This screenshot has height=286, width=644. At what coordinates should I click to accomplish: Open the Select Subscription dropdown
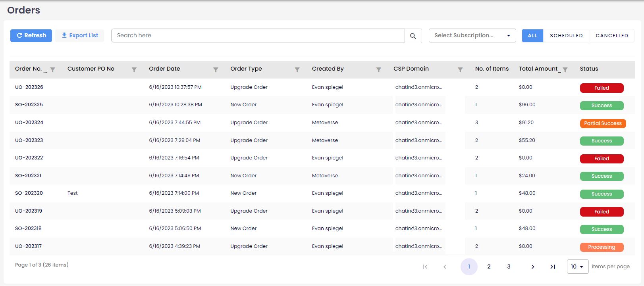[x=472, y=36]
